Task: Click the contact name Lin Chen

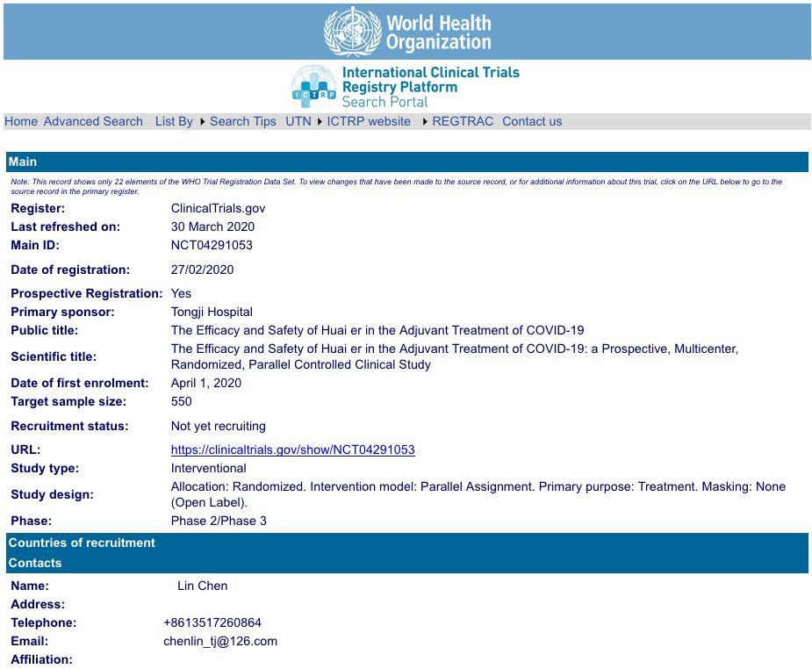Action: [x=203, y=586]
